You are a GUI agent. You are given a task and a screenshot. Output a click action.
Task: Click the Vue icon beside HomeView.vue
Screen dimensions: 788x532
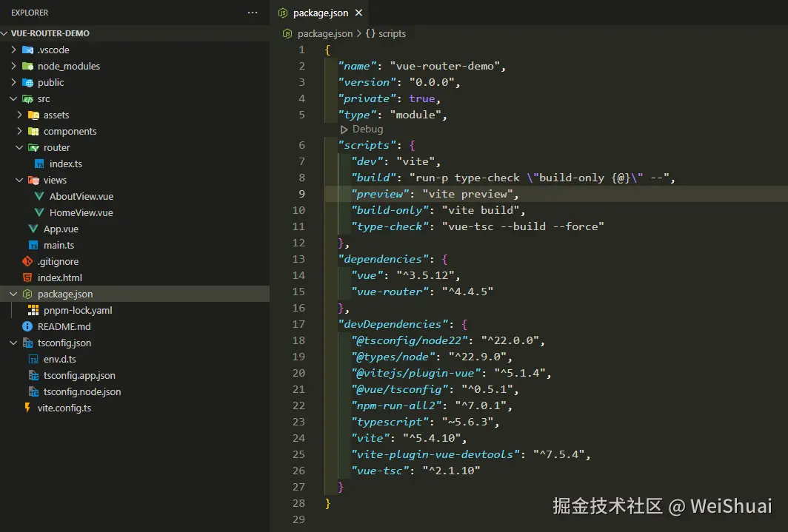[x=39, y=213]
